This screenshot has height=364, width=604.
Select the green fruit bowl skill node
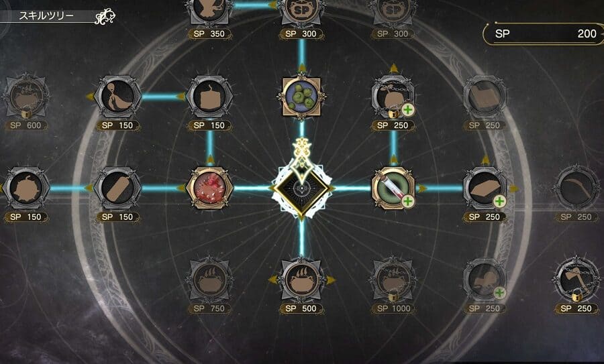point(301,96)
